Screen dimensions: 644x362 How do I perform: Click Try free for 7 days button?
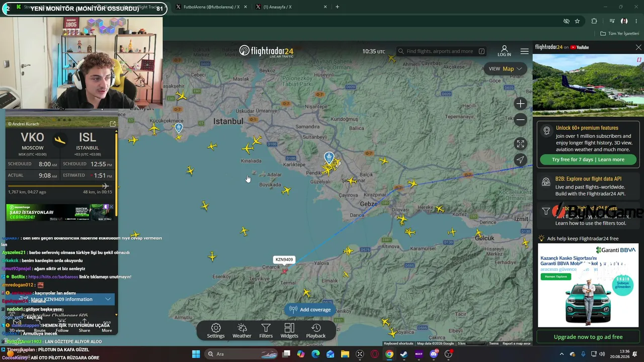(588, 159)
